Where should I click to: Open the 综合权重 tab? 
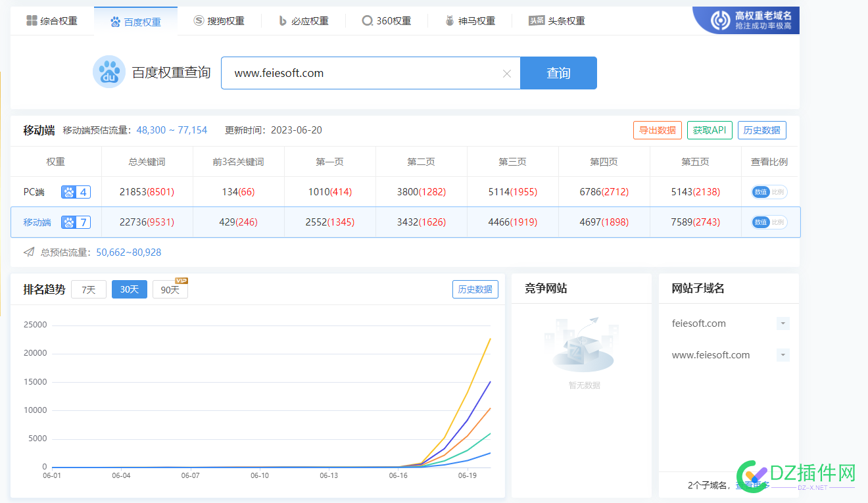coord(52,21)
